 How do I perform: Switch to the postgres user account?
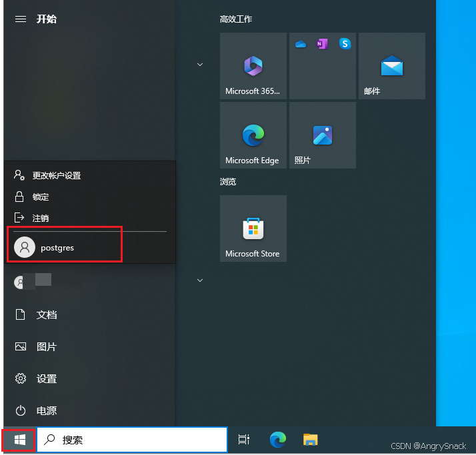tap(90, 247)
